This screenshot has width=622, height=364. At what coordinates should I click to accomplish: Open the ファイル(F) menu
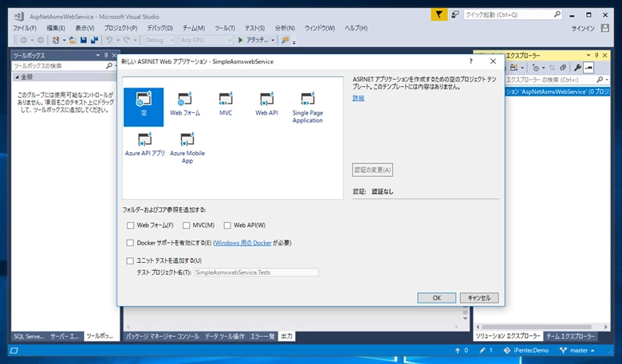pyautogui.click(x=25, y=28)
